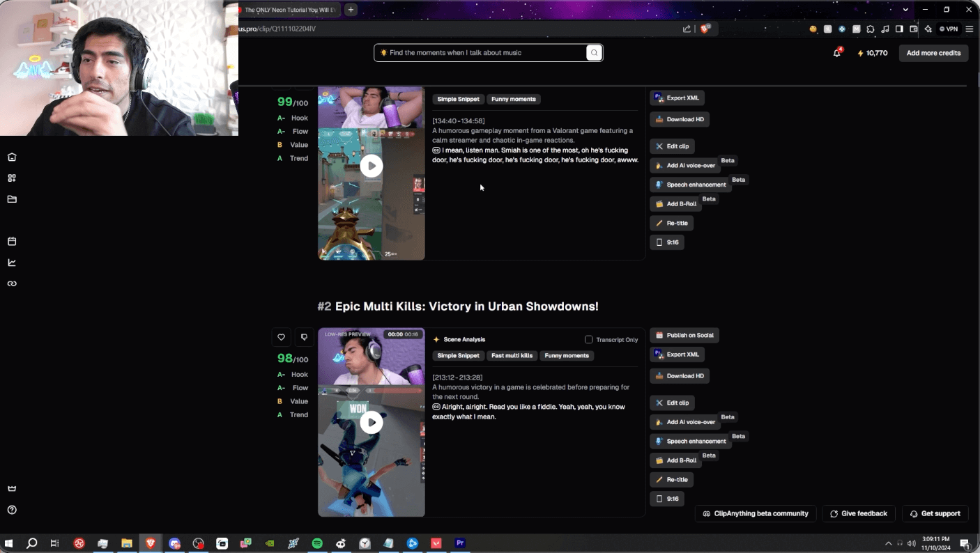This screenshot has width=980, height=553.
Task: Open ClipAnything beta community link
Action: tap(756, 514)
